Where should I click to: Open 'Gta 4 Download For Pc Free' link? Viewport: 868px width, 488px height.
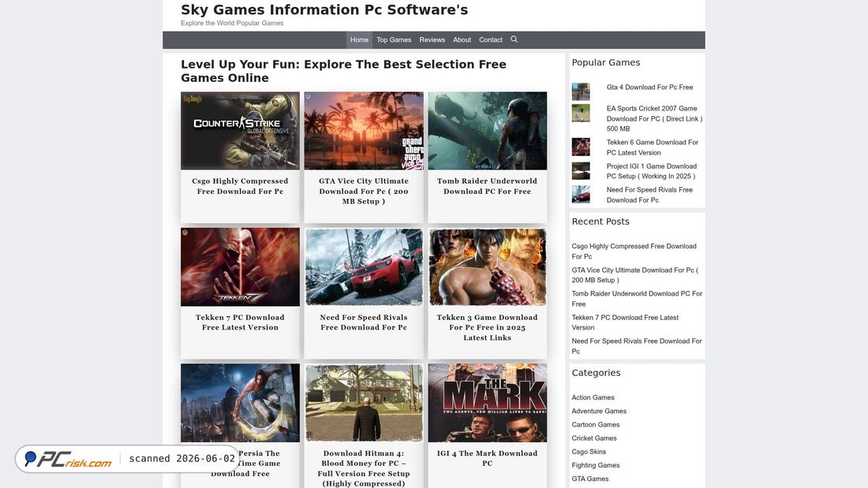click(649, 88)
